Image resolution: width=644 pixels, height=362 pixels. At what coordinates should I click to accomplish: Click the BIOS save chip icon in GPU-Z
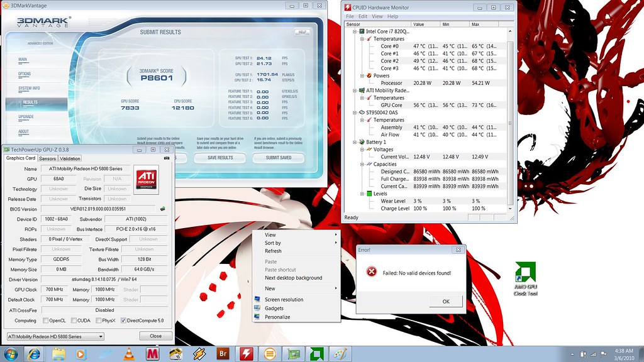click(163, 209)
